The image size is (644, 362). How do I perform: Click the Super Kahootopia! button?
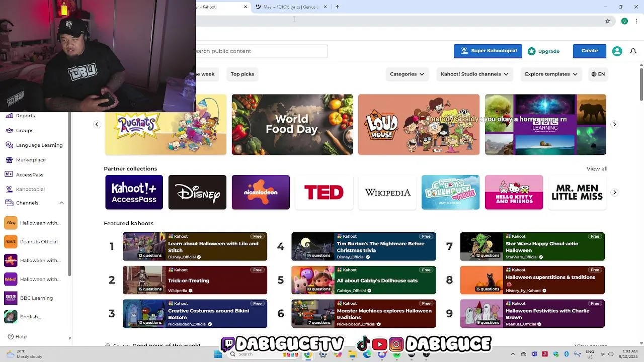488,51
